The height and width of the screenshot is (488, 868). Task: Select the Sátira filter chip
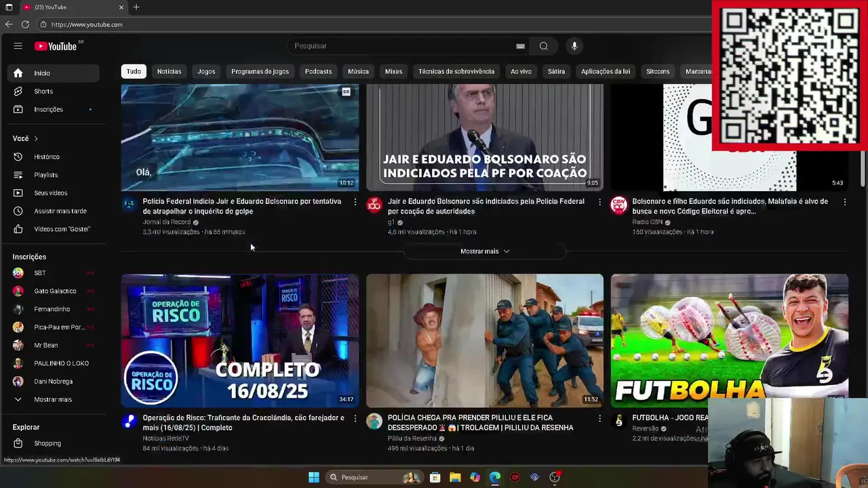click(x=556, y=71)
